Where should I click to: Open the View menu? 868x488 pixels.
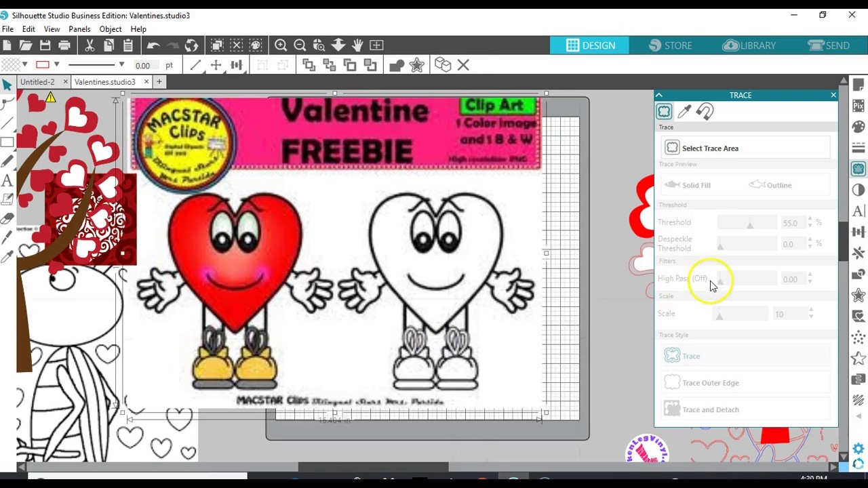[52, 29]
